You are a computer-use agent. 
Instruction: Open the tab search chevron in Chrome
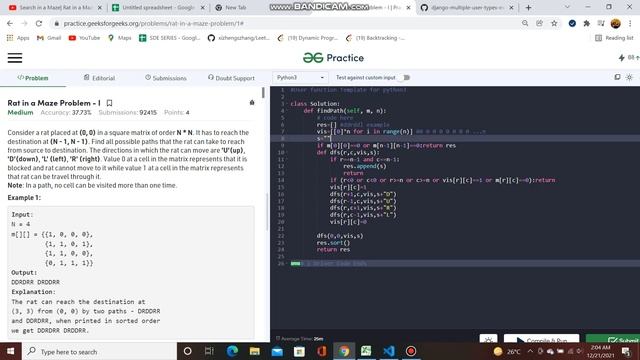click(x=567, y=7)
